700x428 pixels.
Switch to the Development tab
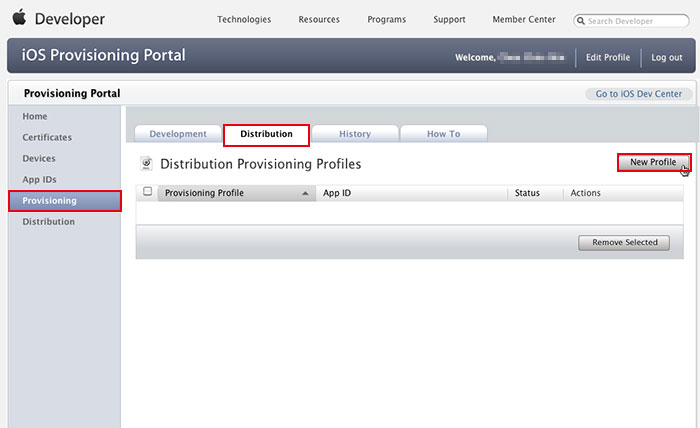[178, 134]
